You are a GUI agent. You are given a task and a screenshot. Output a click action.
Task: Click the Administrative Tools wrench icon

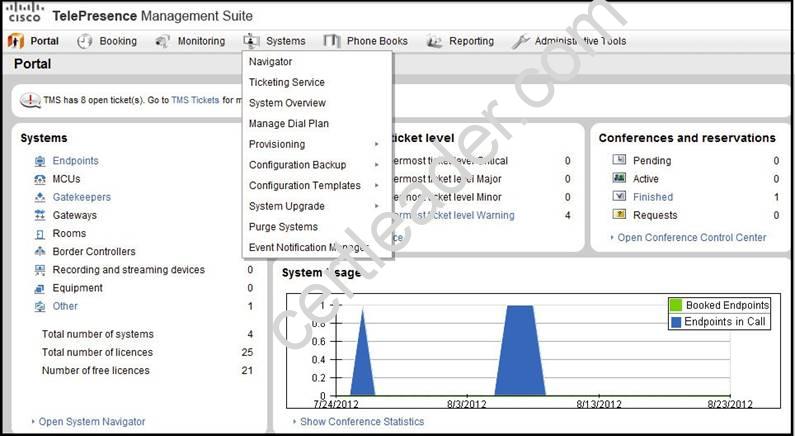[x=521, y=42]
